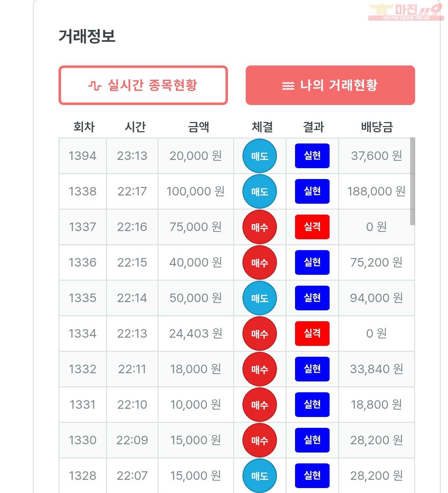Click the 매도 circle for round 1338
This screenshot has height=493, width=448.
tap(260, 192)
